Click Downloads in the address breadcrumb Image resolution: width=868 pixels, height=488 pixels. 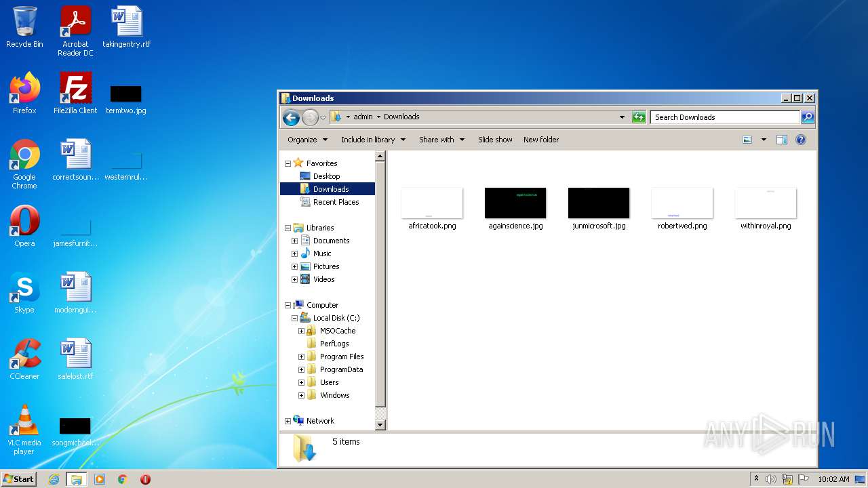(401, 117)
